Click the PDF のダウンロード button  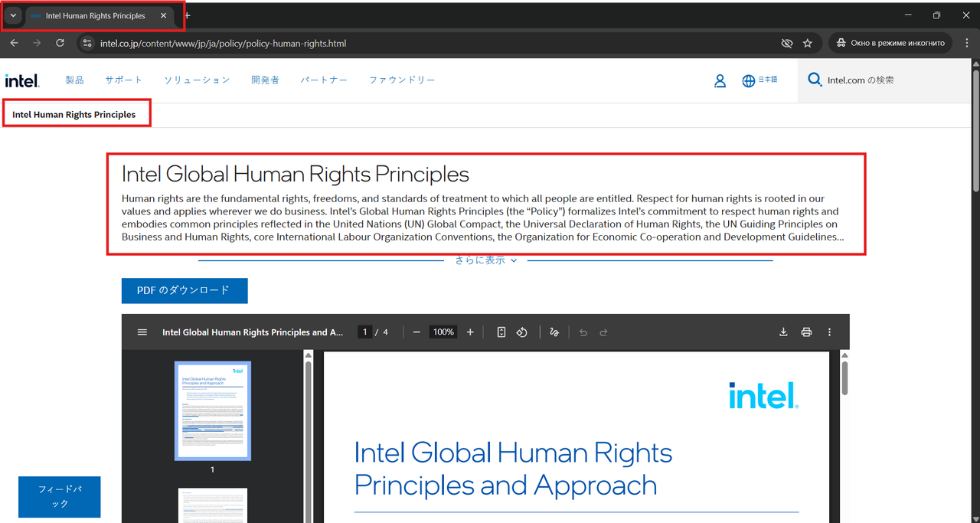pos(185,291)
